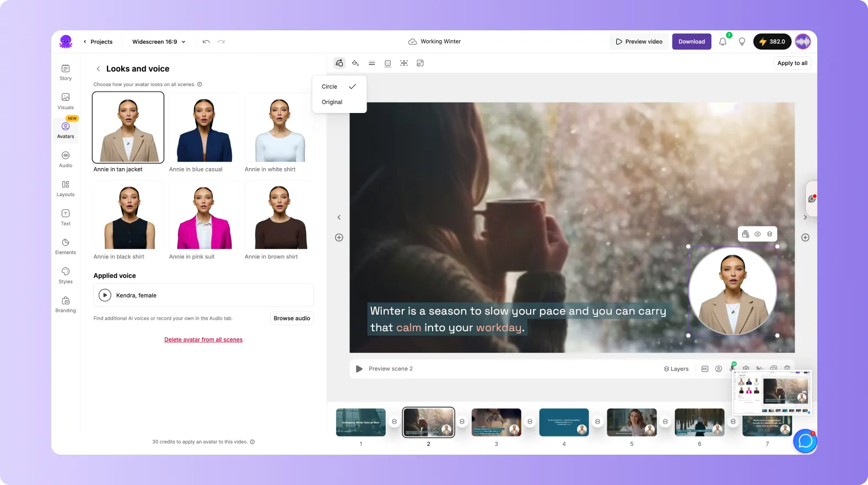Open the Branding panel in the sidebar
Screen dimensions: 868x485
(66, 305)
